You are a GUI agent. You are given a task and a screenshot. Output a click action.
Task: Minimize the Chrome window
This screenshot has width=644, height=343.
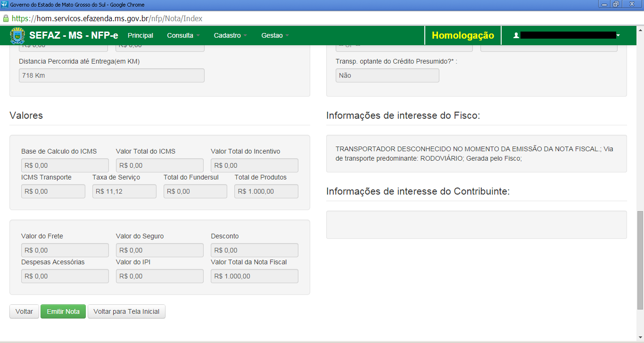pyautogui.click(x=604, y=4)
